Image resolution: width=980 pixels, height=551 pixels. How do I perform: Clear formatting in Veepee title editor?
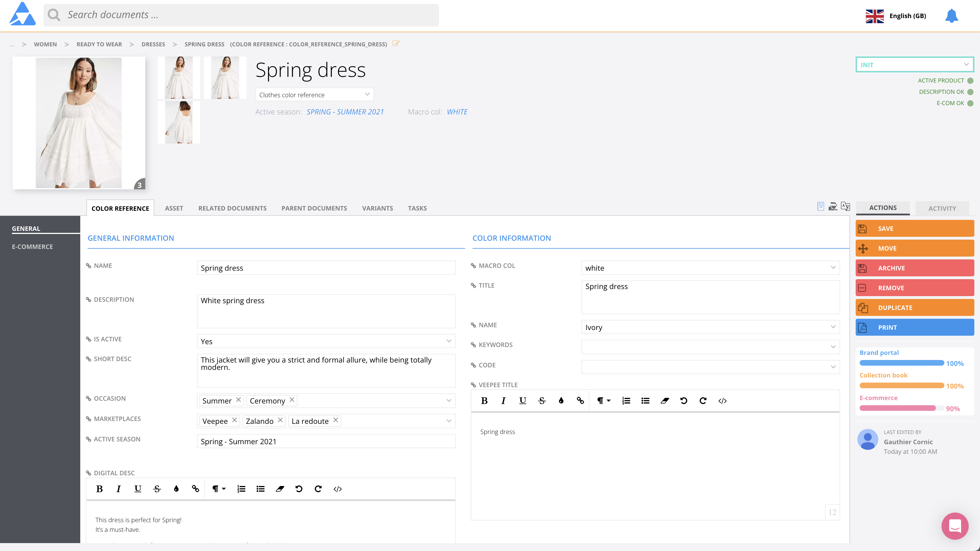665,401
